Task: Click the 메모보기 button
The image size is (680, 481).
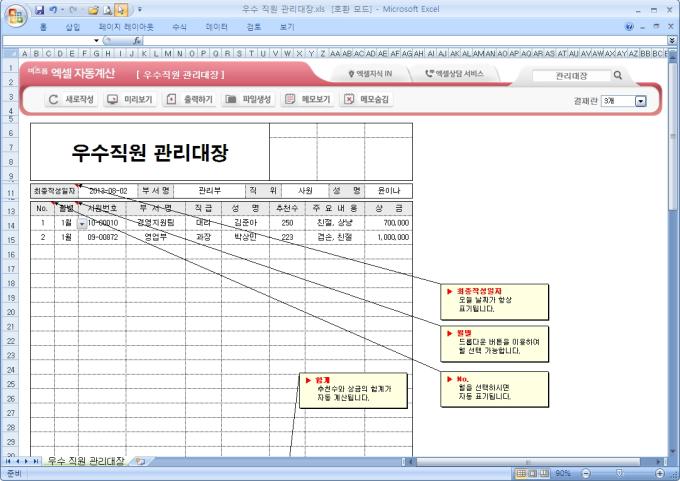Action: click(308, 99)
